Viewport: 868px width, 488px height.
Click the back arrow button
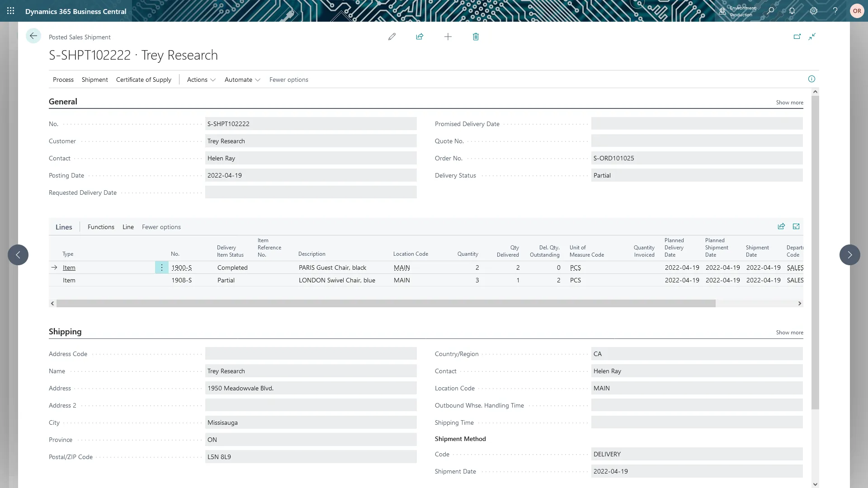(33, 36)
